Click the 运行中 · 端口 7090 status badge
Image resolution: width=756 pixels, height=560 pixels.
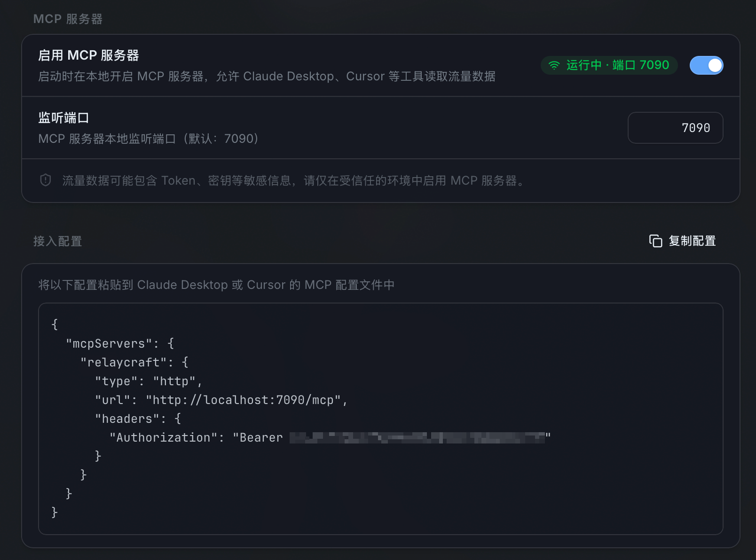click(x=609, y=65)
